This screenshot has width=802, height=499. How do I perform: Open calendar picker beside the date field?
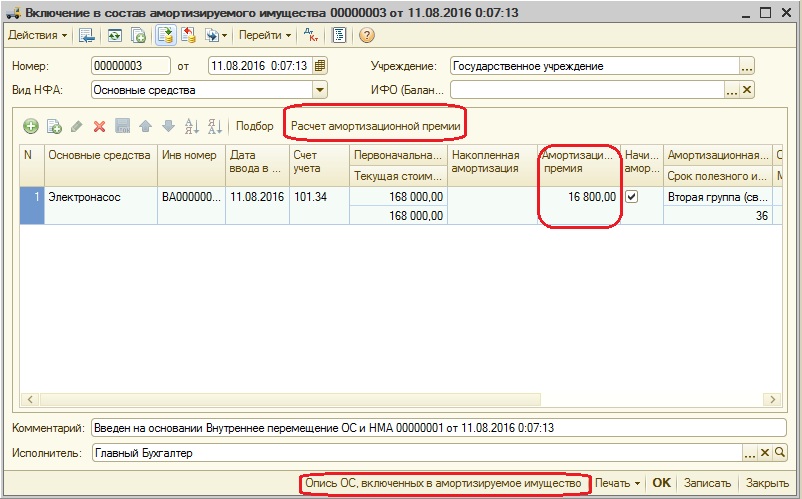coord(320,66)
